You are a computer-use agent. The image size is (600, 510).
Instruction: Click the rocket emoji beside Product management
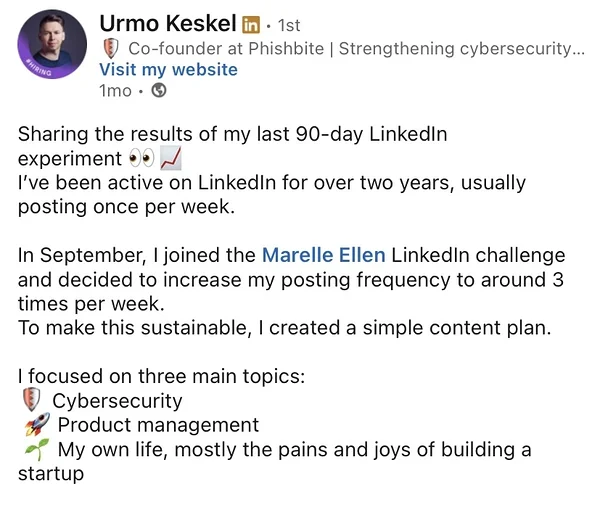tap(31, 425)
